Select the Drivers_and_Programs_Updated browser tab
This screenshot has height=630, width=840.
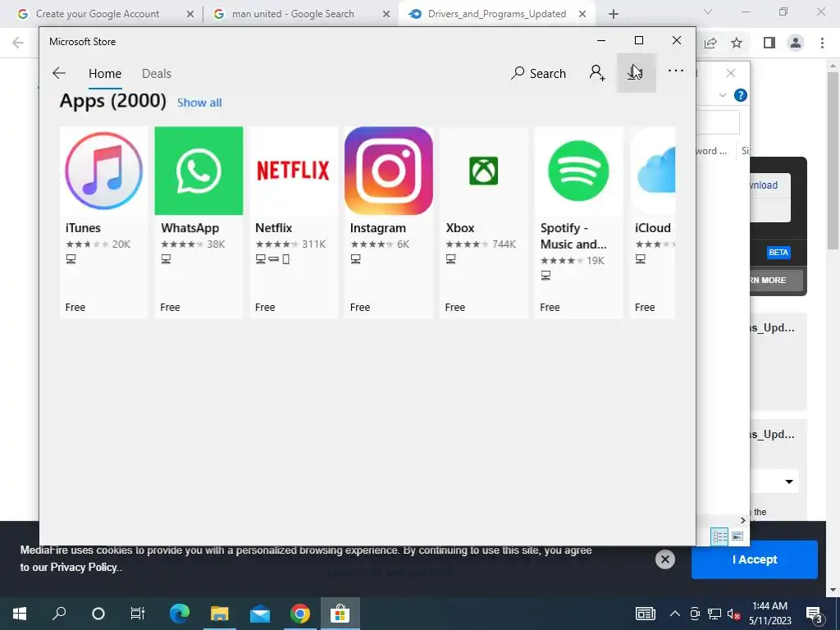point(496,14)
